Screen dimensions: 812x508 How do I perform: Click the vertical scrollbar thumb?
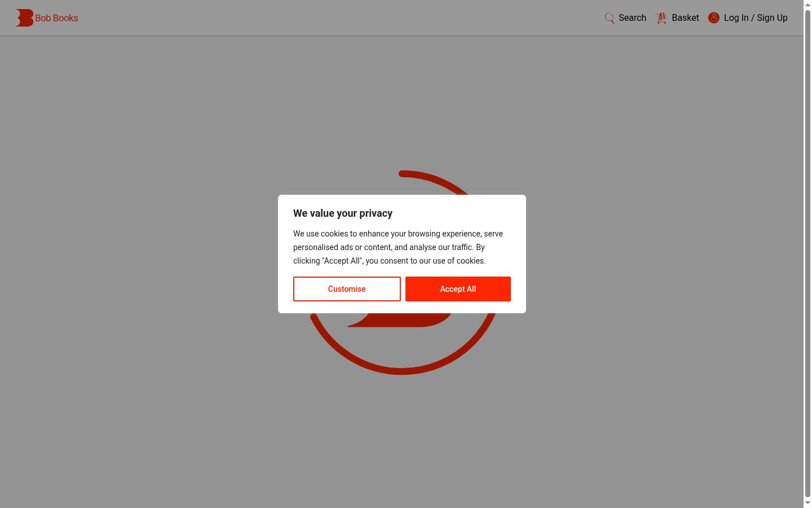807,253
